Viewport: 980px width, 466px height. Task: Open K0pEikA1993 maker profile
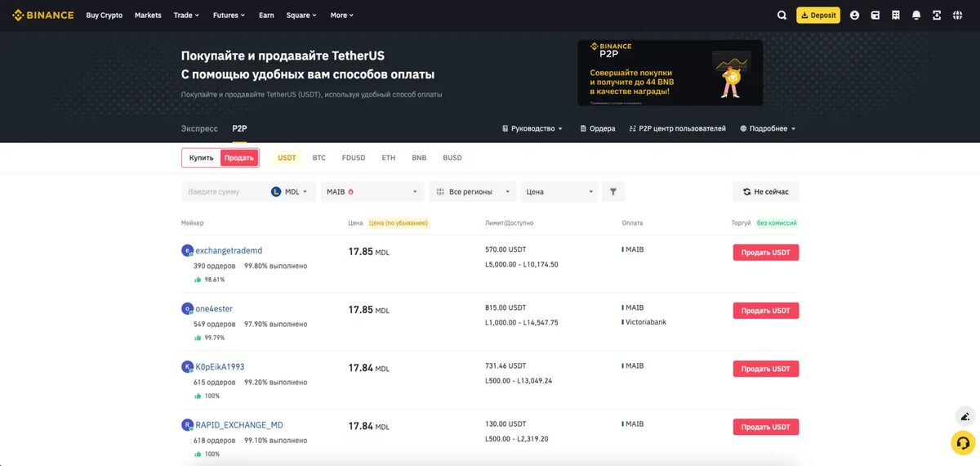[x=220, y=367]
